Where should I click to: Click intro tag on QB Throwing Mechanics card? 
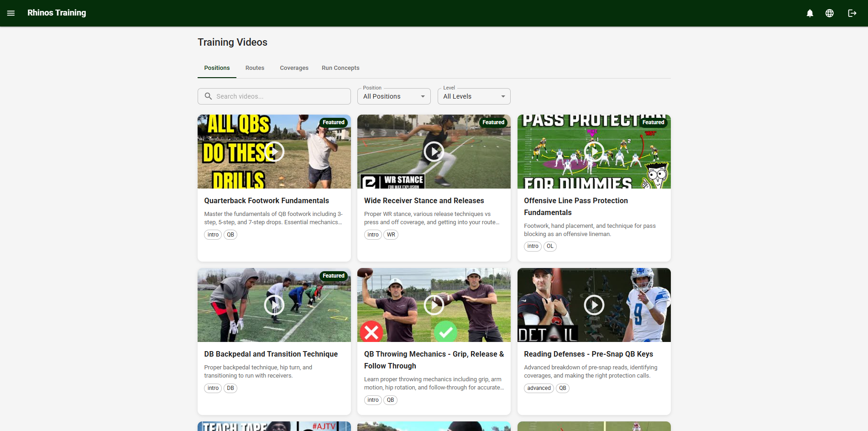pos(373,400)
